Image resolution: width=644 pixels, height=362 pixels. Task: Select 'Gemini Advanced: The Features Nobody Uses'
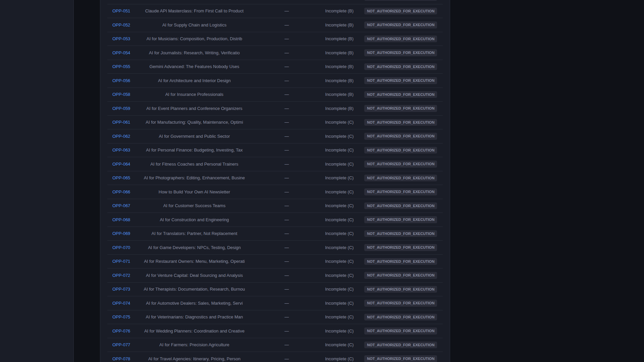(x=194, y=67)
